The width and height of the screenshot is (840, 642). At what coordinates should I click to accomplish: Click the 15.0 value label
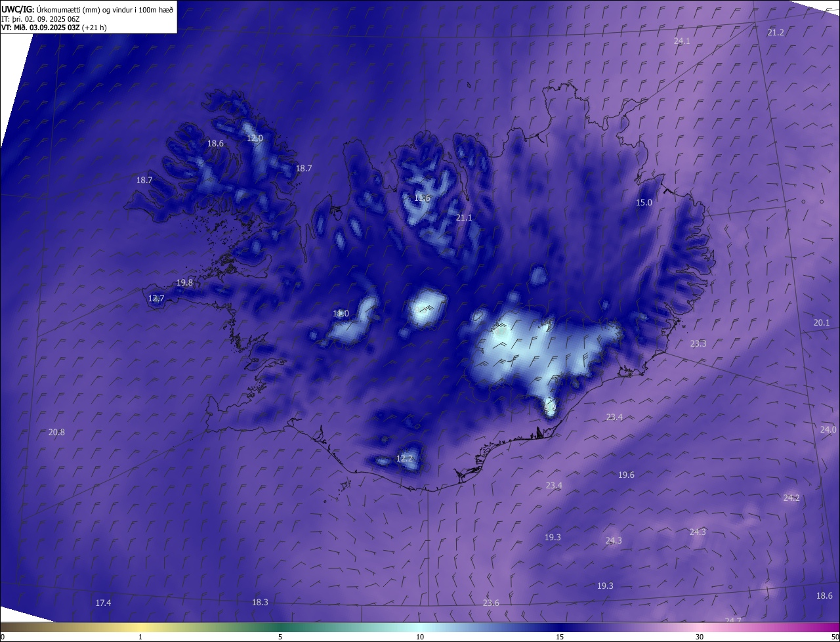644,202
